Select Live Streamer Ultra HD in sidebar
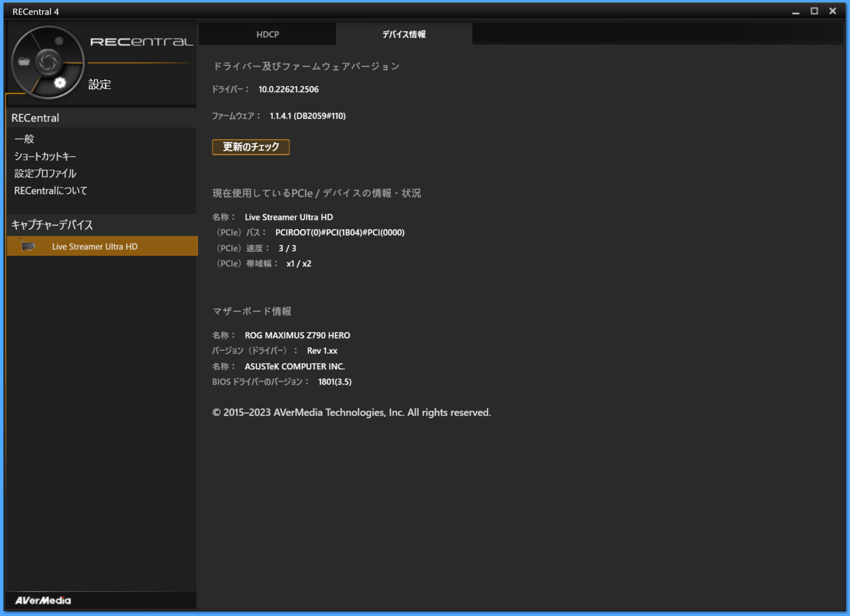The width and height of the screenshot is (850, 616). [102, 246]
